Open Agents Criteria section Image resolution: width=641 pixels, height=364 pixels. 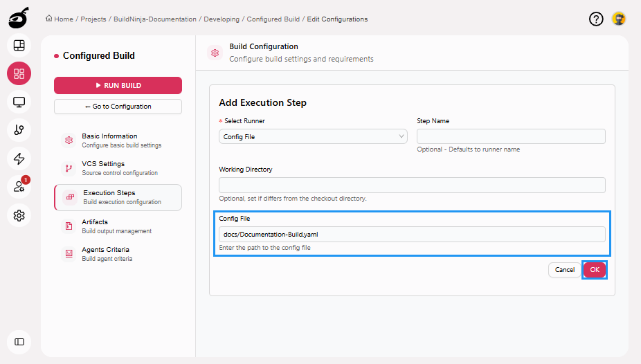click(118, 254)
